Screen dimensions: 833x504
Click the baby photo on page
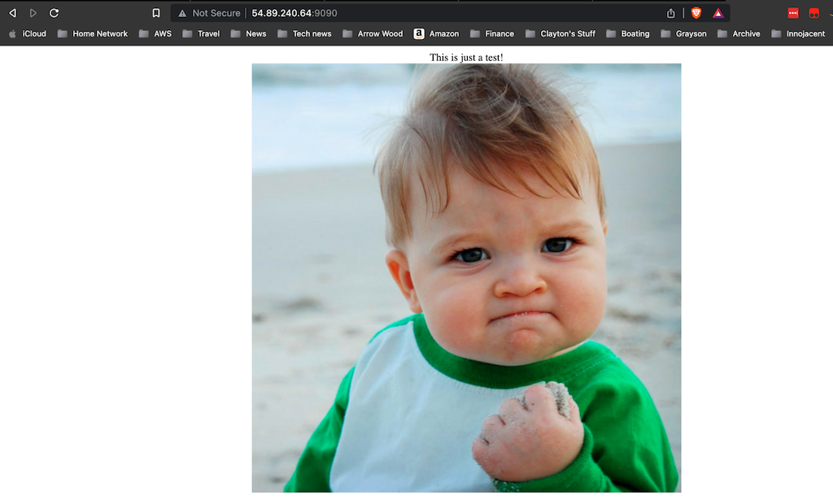point(466,278)
